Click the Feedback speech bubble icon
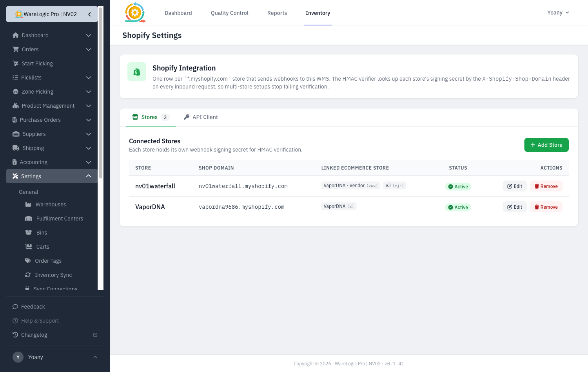This screenshot has height=372, width=588. (x=15, y=307)
